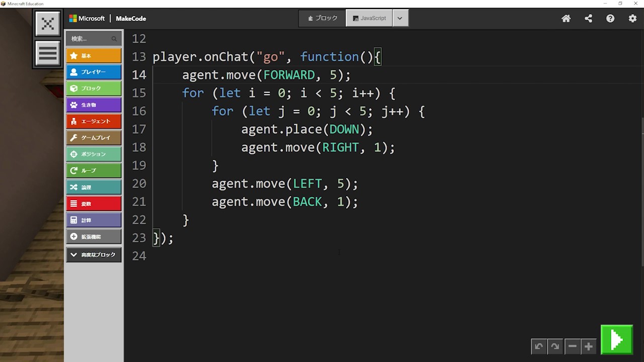
Task: Click the Redo arrow button
Action: pos(555,346)
